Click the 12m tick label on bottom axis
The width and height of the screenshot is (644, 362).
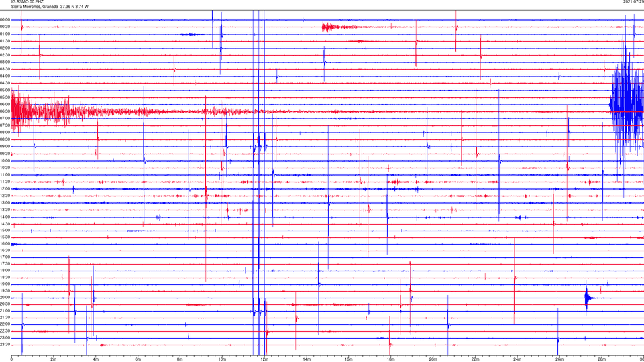(264, 359)
